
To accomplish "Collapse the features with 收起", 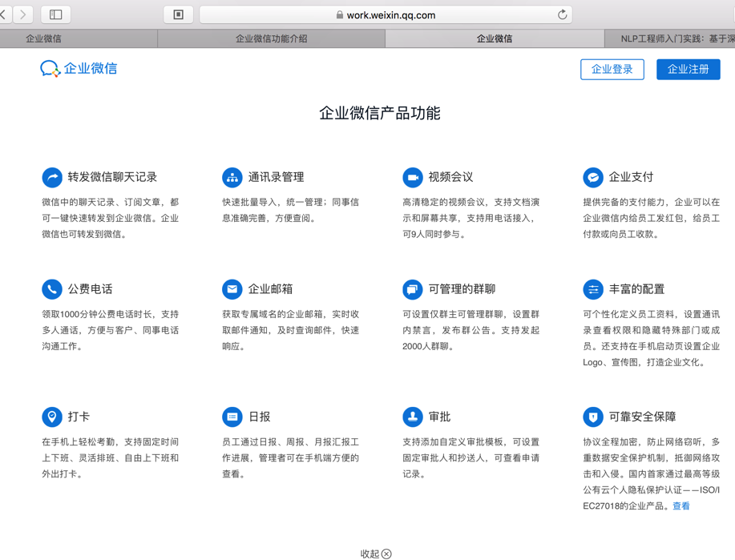I will click(370, 554).
